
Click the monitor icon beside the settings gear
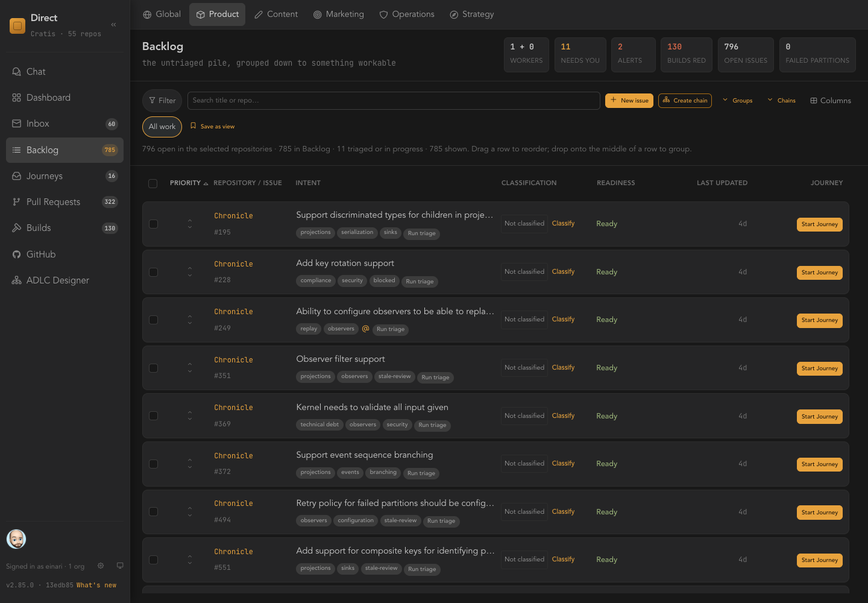pyautogui.click(x=120, y=566)
